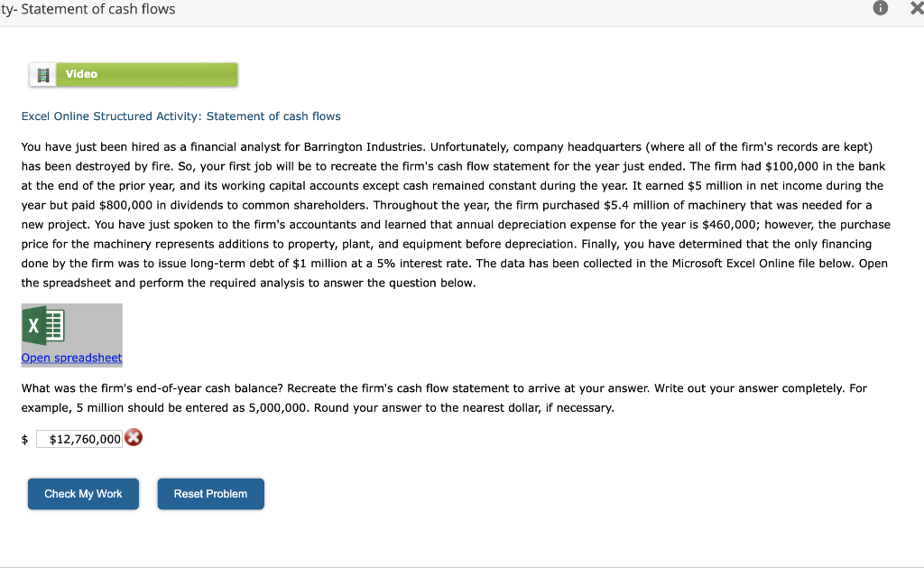This screenshot has height=568, width=924.
Task: Click the dollar sign next to the answer field
Action: pyautogui.click(x=24, y=438)
